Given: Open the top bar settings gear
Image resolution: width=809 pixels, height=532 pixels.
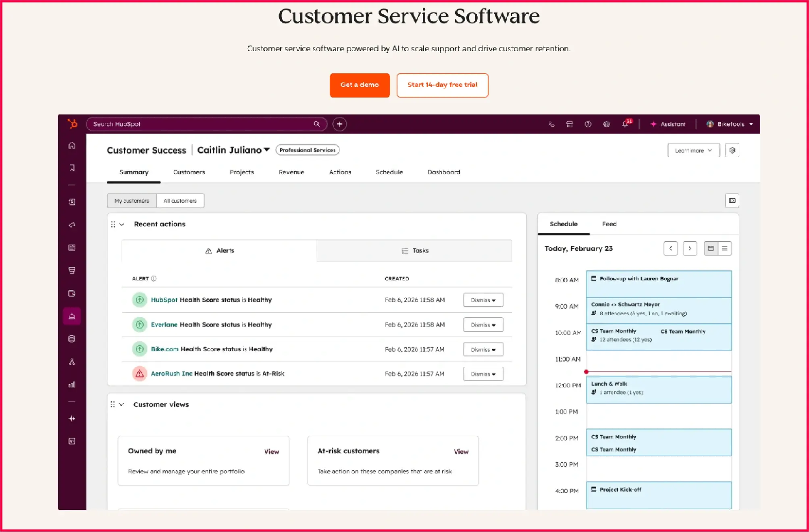Looking at the screenshot, I should [x=606, y=124].
